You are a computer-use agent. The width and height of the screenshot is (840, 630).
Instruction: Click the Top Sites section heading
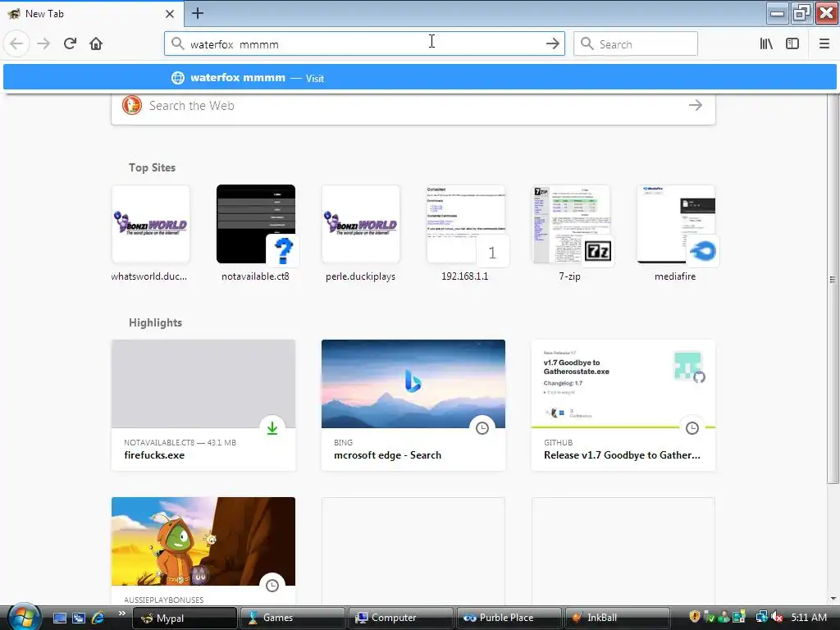click(152, 167)
